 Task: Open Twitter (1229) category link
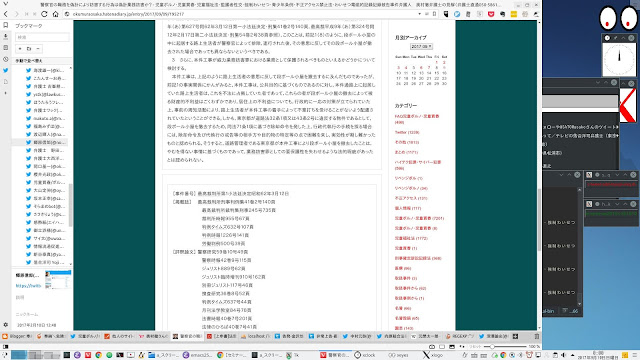pyautogui.click(x=407, y=133)
